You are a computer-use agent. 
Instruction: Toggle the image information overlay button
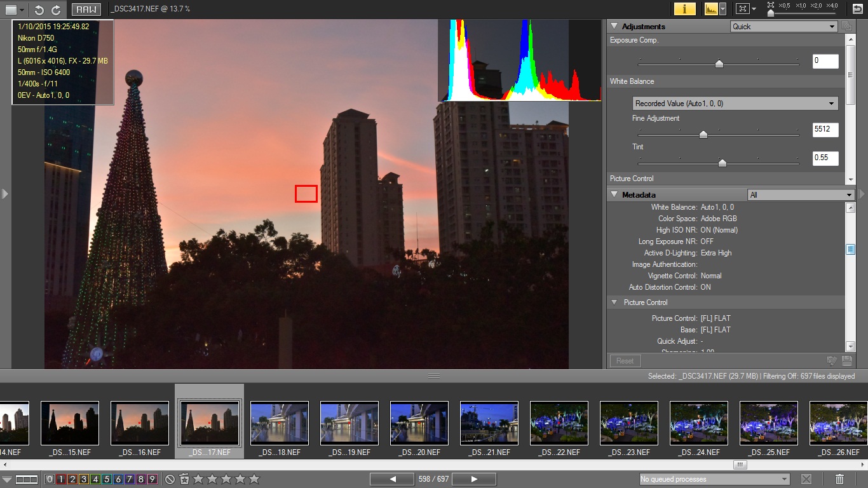[x=684, y=9]
